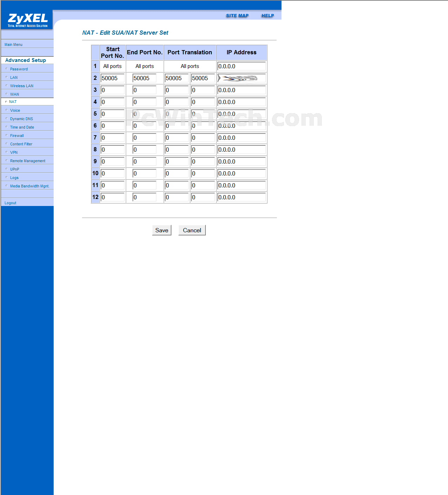Click row 2 second Port Translation field
The width and height of the screenshot is (448, 495).
coord(203,78)
